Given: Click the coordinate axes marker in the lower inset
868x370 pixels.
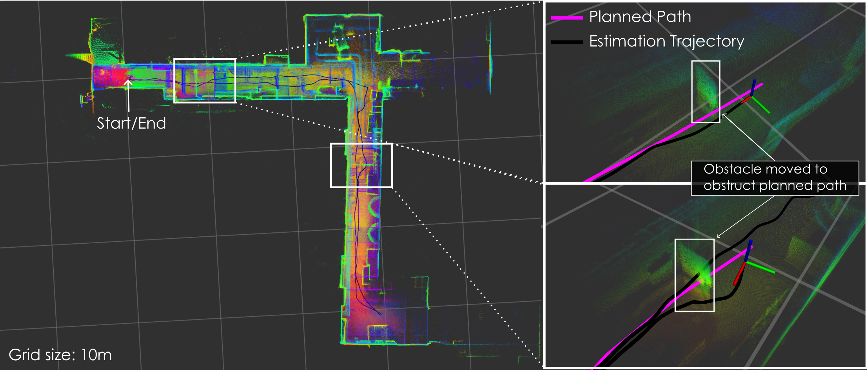Looking at the screenshot, I should 746,262.
